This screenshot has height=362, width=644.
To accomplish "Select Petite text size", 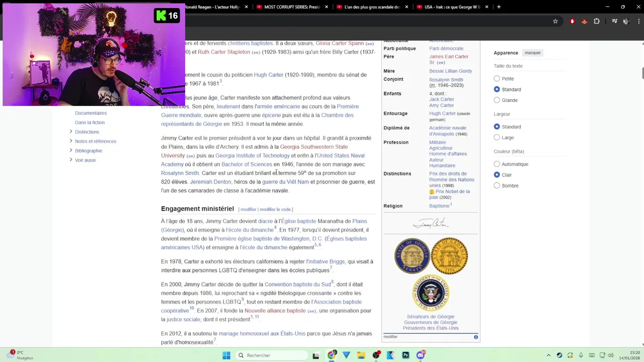I will tap(497, 78).
